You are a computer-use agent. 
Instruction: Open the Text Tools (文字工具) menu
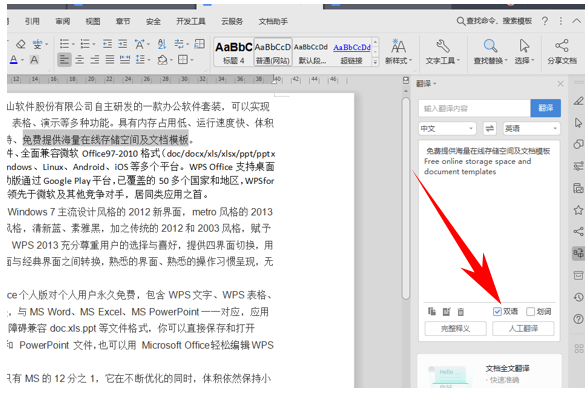(x=442, y=51)
